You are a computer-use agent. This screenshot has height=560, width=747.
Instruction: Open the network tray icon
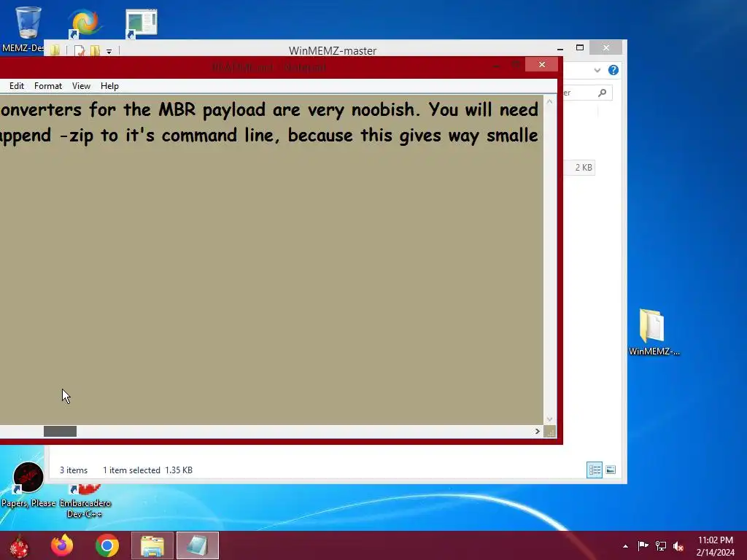661,546
